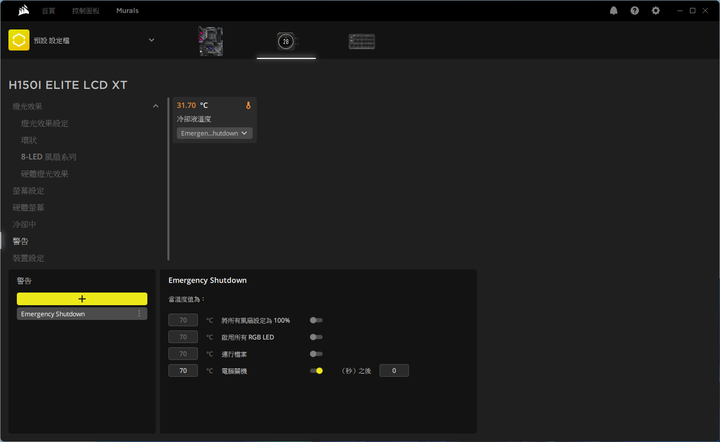Open the notifications bell
The height and width of the screenshot is (442, 720).
pos(613,11)
